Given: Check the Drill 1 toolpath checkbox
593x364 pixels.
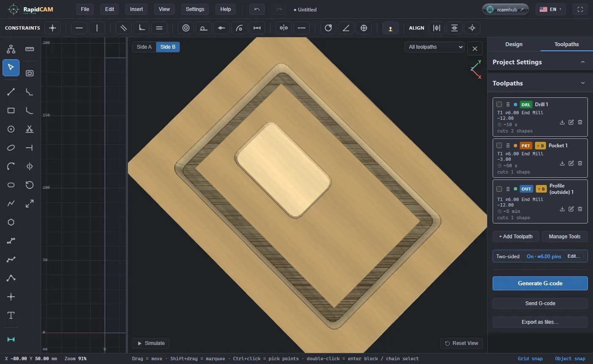Looking at the screenshot, I should pos(499,105).
